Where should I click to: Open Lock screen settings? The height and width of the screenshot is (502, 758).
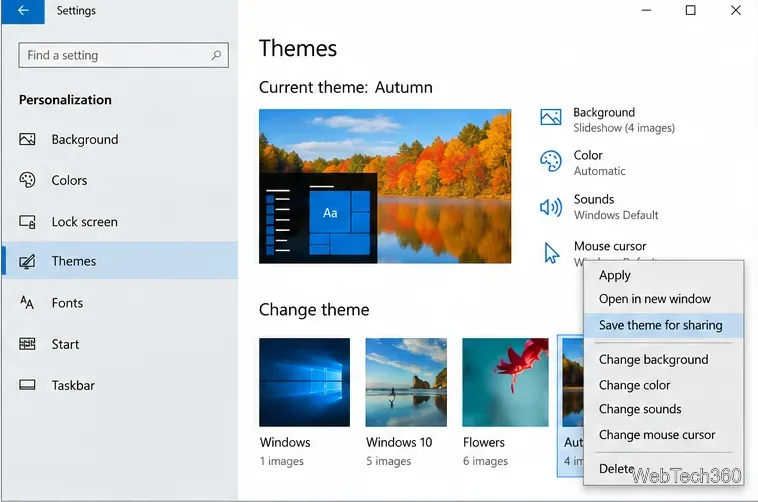click(x=119, y=221)
